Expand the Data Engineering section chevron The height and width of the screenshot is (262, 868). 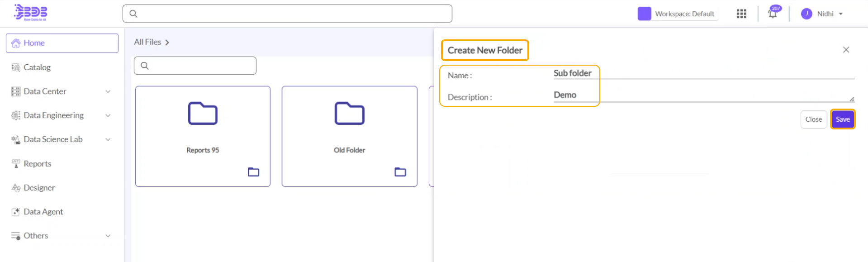tap(108, 115)
